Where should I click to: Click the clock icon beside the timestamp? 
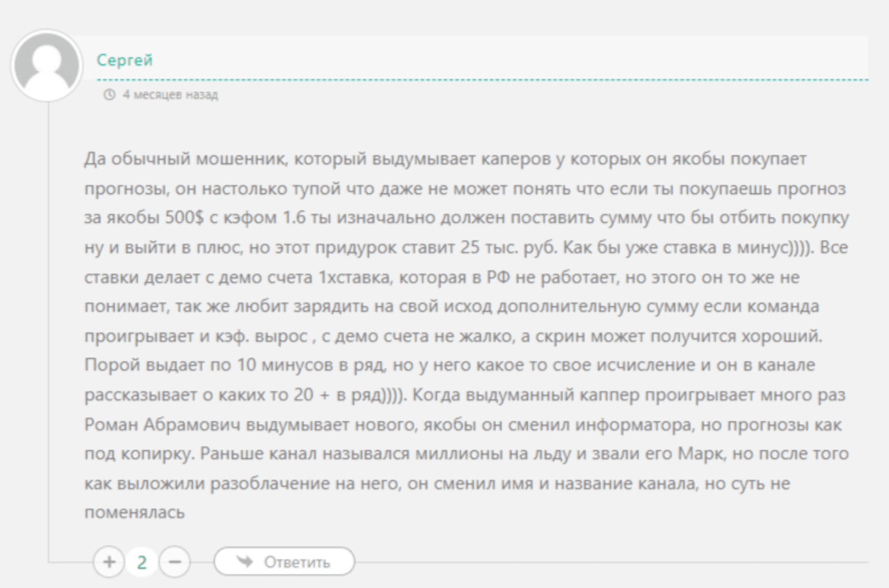(x=109, y=95)
